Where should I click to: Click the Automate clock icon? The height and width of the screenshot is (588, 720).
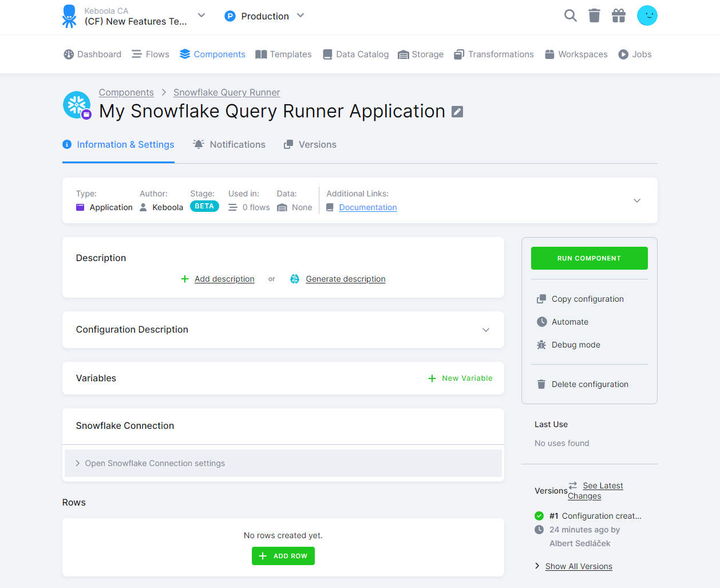(541, 322)
